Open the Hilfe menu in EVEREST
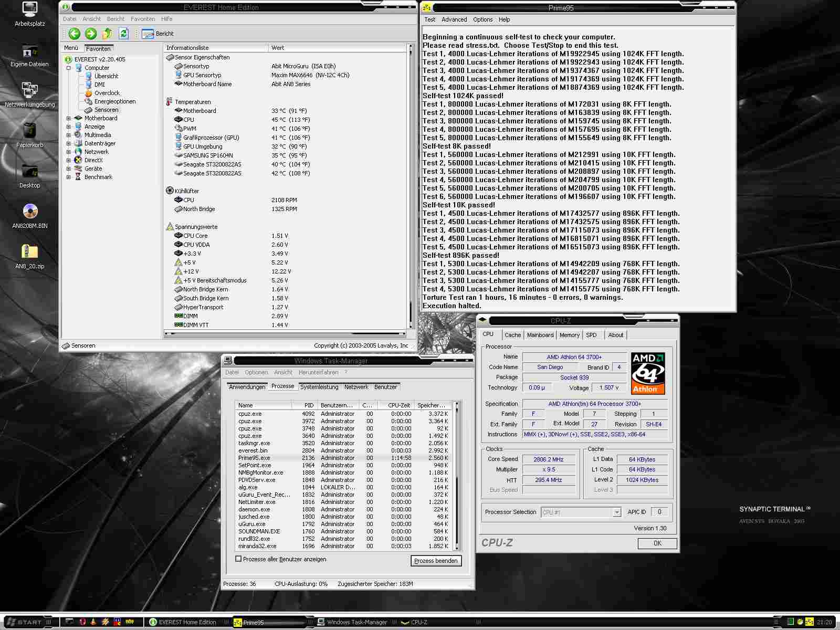This screenshot has width=840, height=630. pos(167,19)
